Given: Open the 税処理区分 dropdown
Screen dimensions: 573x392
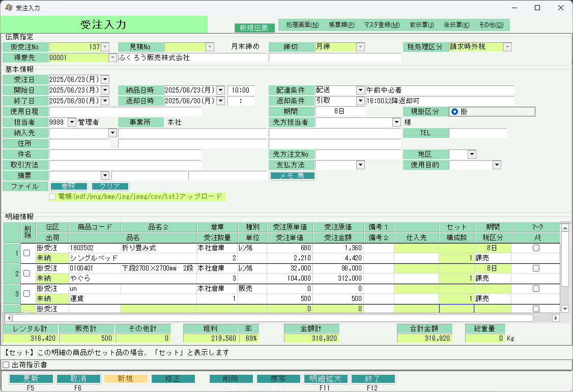Looking at the screenshot, I should (507, 47).
